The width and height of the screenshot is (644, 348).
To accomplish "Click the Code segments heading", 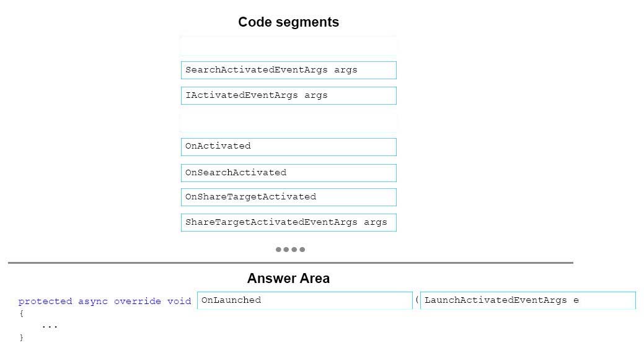I will click(x=289, y=22).
